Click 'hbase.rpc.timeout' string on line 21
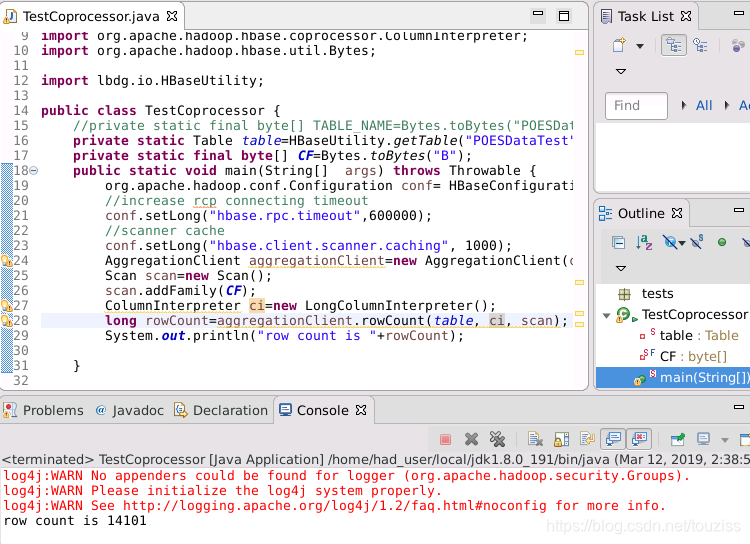This screenshot has width=750, height=544. [285, 216]
